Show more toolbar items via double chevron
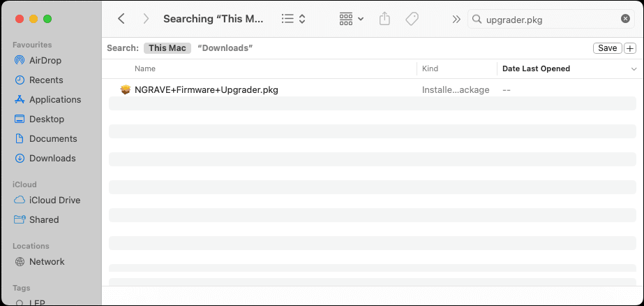644x306 pixels. coord(456,19)
